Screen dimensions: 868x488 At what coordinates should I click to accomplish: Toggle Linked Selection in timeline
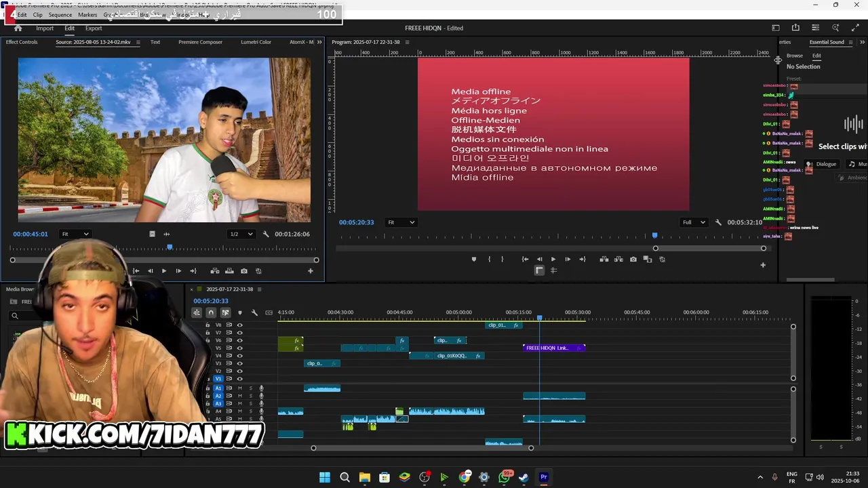pyautogui.click(x=225, y=312)
